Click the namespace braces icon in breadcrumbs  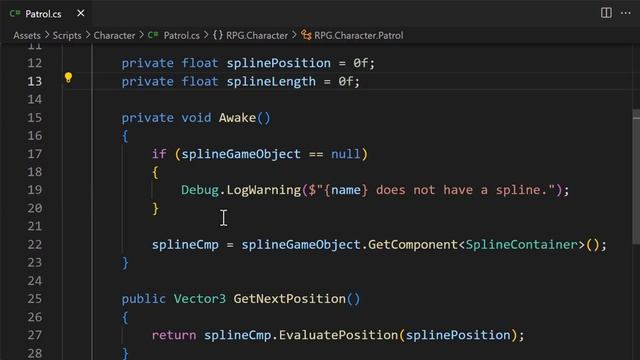(218, 35)
